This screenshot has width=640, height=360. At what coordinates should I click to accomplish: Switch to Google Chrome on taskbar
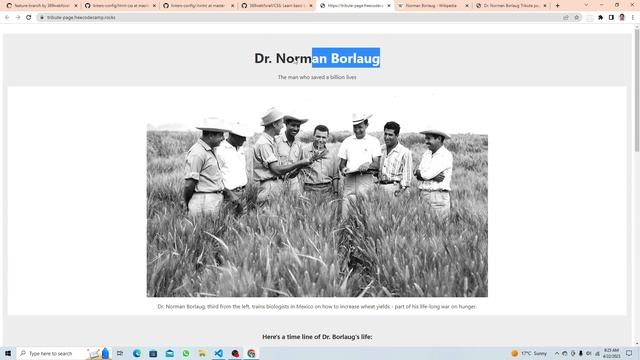(x=251, y=353)
